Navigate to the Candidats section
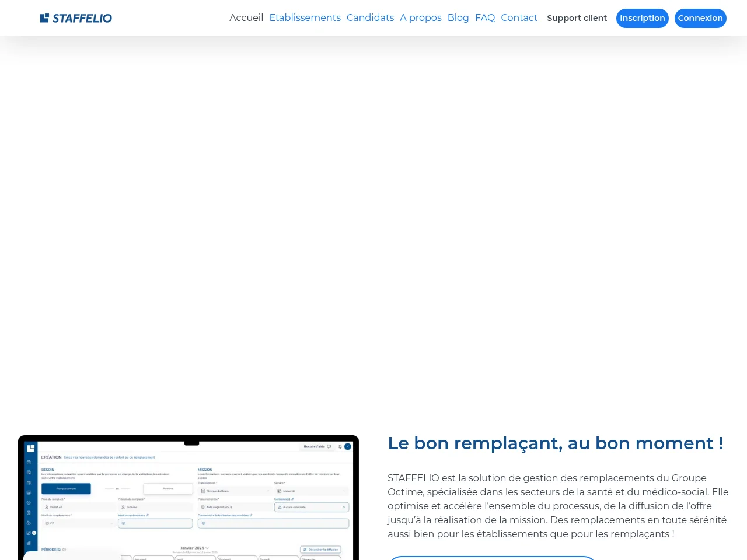 point(370,18)
